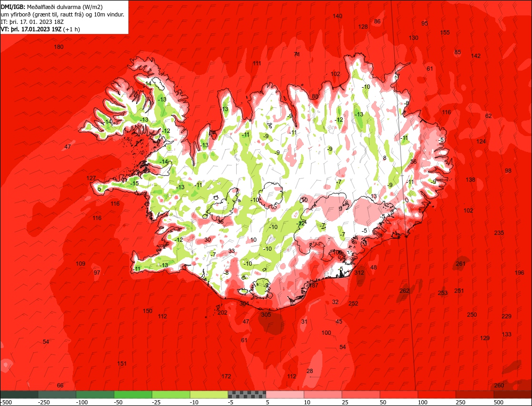Click the pale pink swatch between 5 and 10
Screen dimensions: 532x406
pyautogui.click(x=285, y=394)
